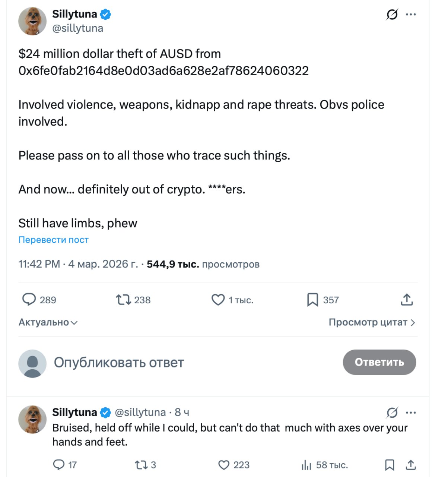Click reply bubble showing 17 on reply
Screen dimensions: 448x477
point(59,465)
